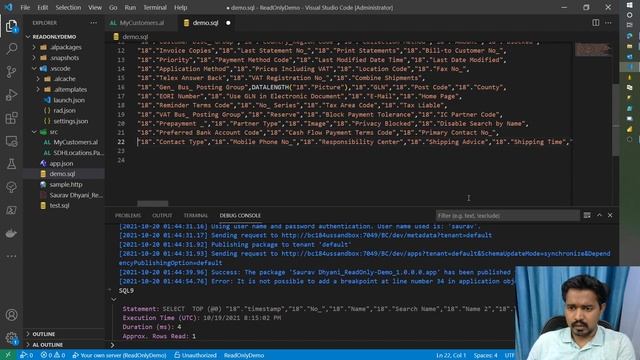This screenshot has width=640, height=360.
Task: Click Your own server (ReadOnlyDemo) status item
Action: (x=119, y=355)
